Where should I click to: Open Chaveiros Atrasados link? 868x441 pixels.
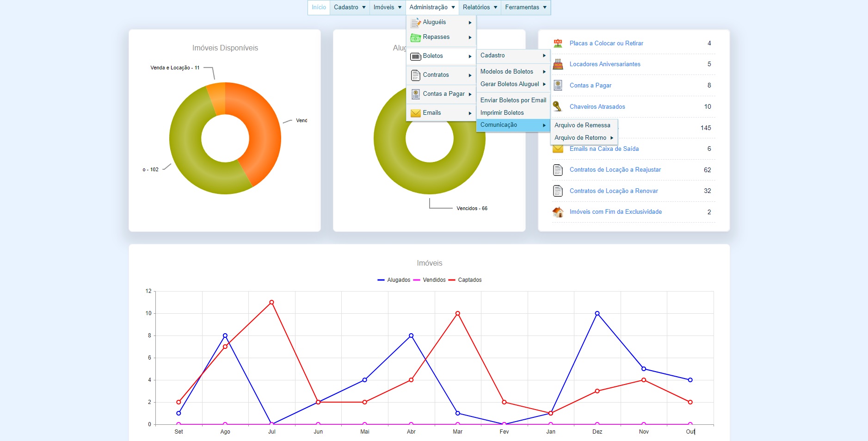(x=597, y=107)
